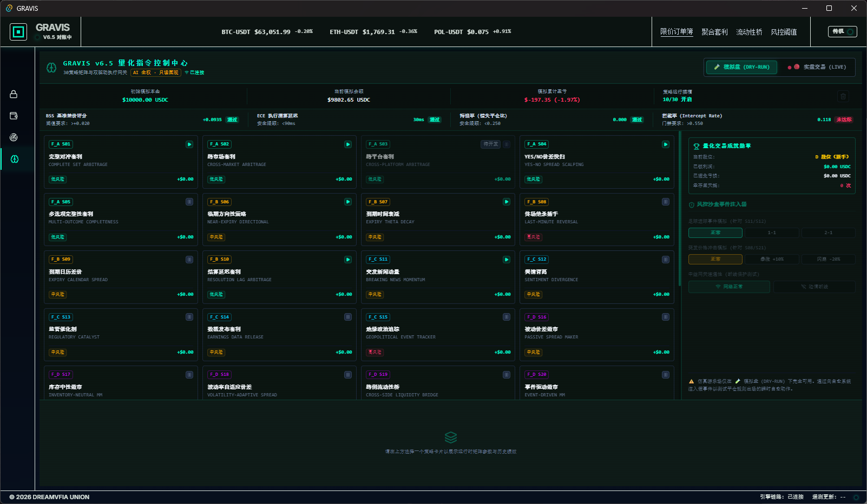Viewport: 867px width, 504px height.
Task: Select 险情断线 disconnect option
Action: pos(815,287)
